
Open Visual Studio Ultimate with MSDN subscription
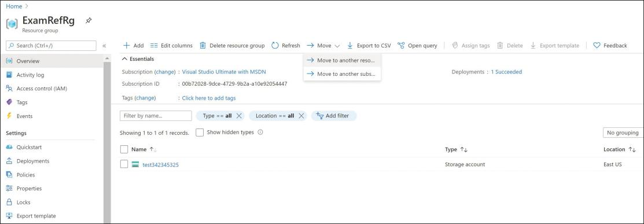click(224, 72)
